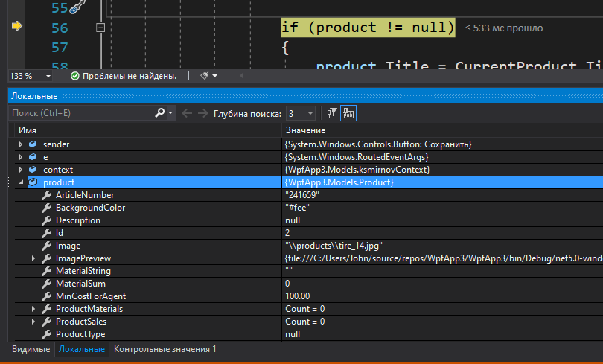Click the forward navigation arrow in Locals
603x364 pixels.
[202, 113]
